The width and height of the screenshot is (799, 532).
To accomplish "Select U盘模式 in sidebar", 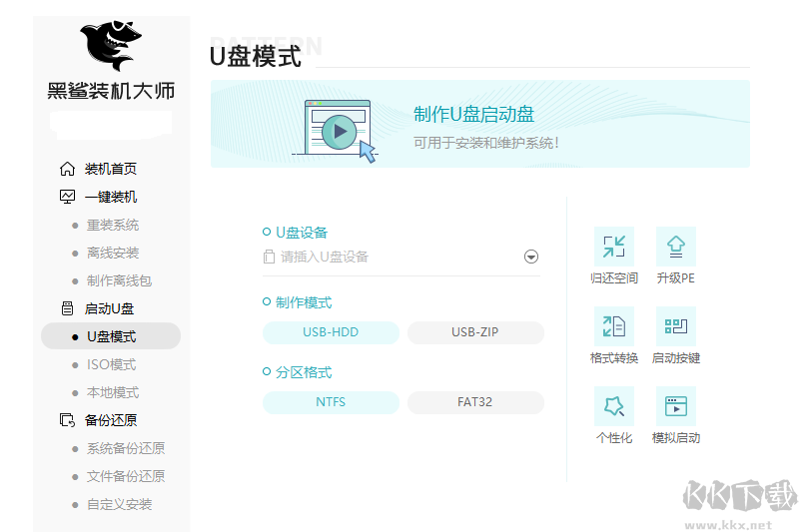I will (x=111, y=336).
